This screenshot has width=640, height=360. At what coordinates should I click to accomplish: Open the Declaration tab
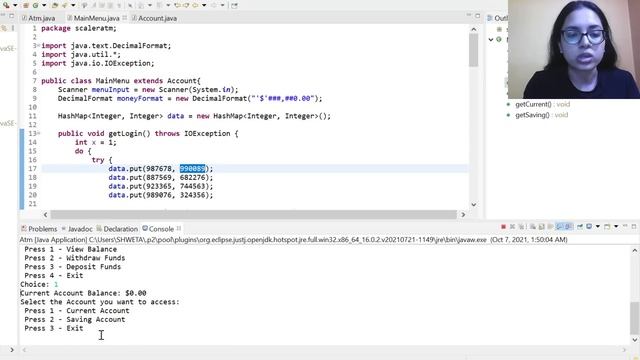[117, 229]
